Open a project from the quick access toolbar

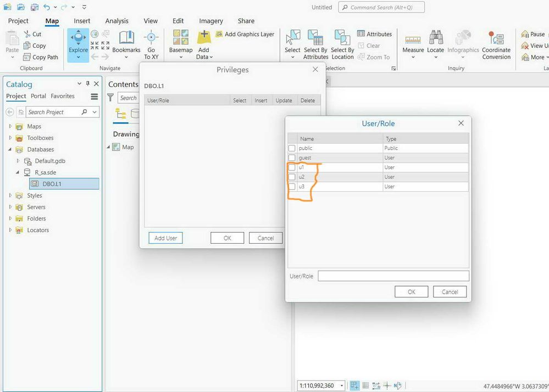point(21,7)
